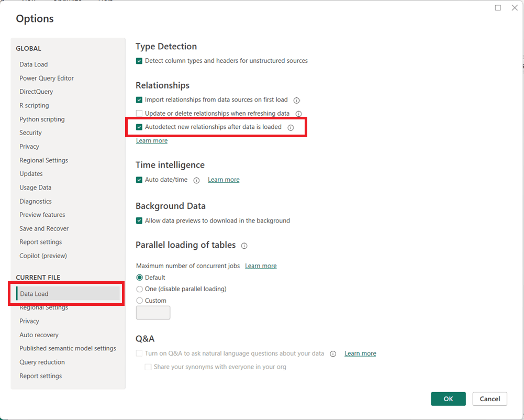Enable Update or delete relationships when refreshing
524x420 pixels.
point(139,114)
